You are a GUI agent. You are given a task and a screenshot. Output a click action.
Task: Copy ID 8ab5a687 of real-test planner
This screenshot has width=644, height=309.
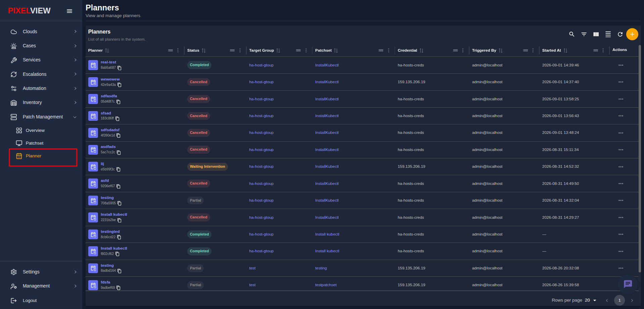click(x=119, y=68)
